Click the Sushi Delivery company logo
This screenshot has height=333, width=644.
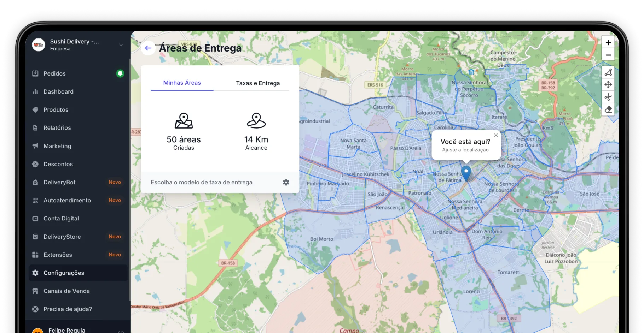pyautogui.click(x=39, y=45)
